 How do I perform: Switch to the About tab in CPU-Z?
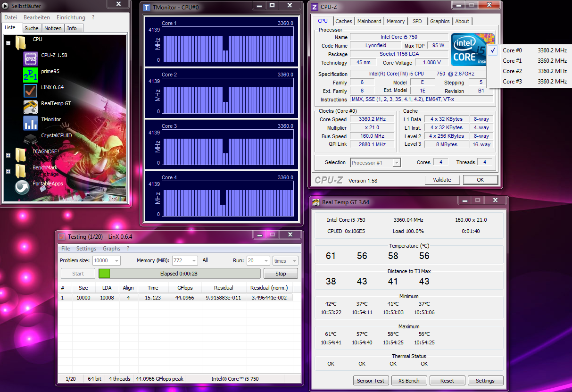(462, 21)
